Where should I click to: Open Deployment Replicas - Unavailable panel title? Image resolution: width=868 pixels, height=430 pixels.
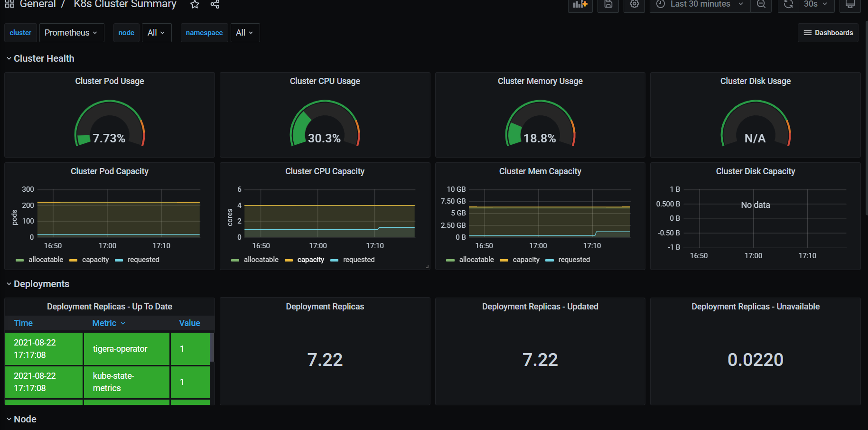click(x=756, y=307)
